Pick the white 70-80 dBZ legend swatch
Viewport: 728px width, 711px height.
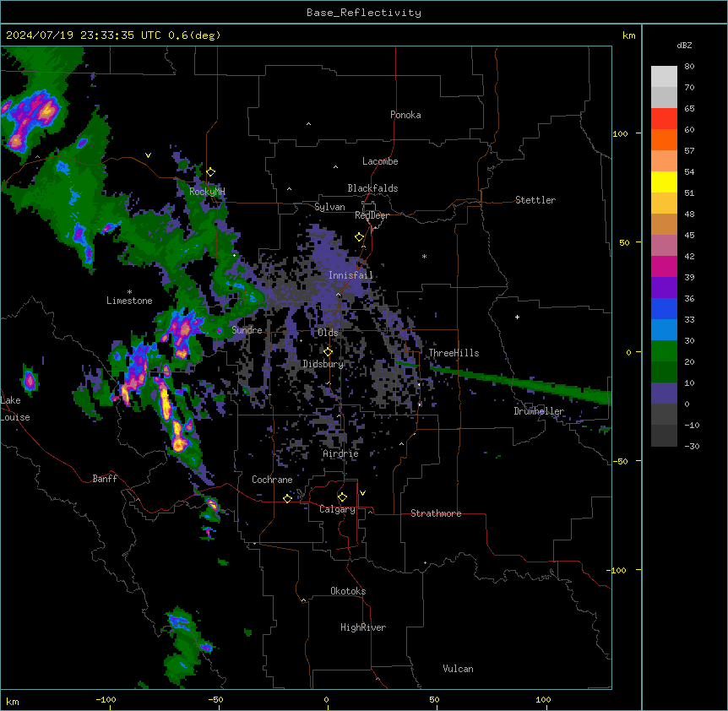(x=664, y=77)
